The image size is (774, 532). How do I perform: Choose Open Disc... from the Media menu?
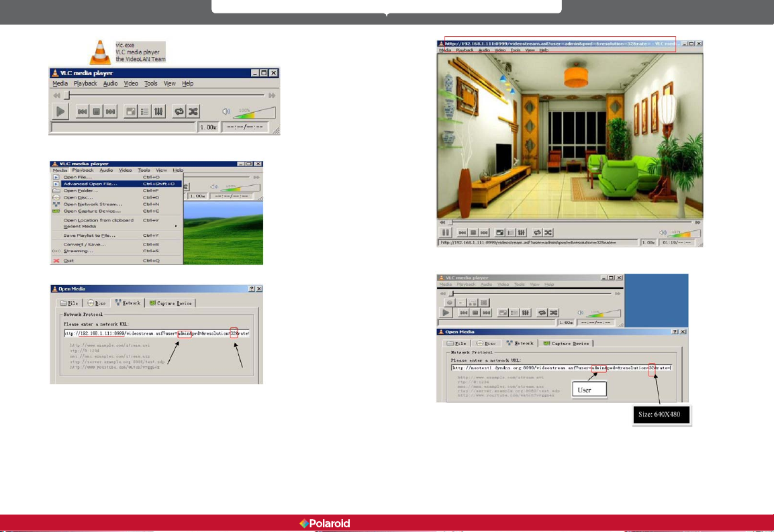pos(117,197)
